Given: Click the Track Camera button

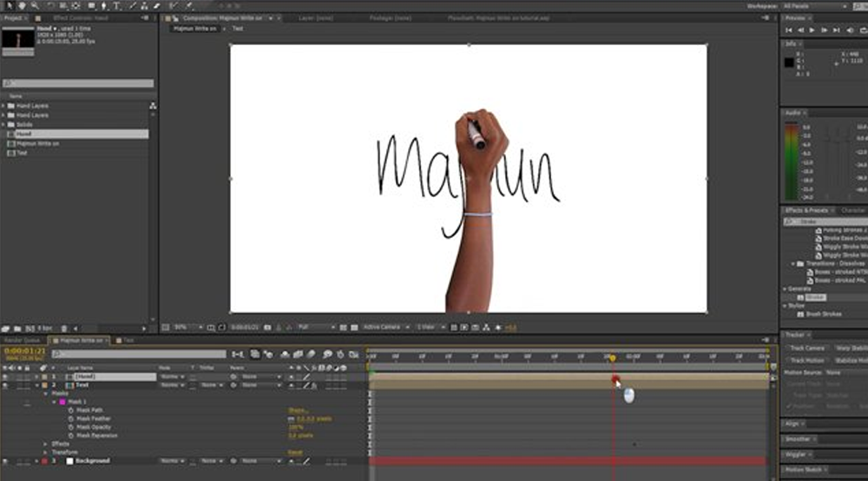Looking at the screenshot, I should tap(807, 348).
